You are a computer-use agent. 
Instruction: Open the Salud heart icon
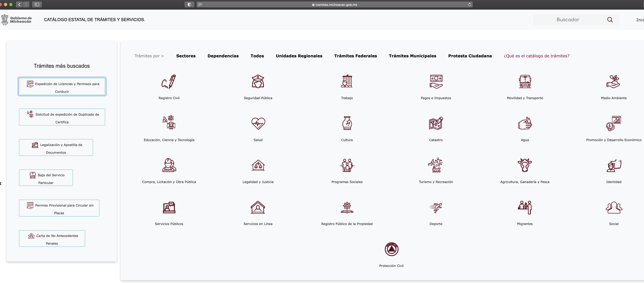(x=258, y=123)
